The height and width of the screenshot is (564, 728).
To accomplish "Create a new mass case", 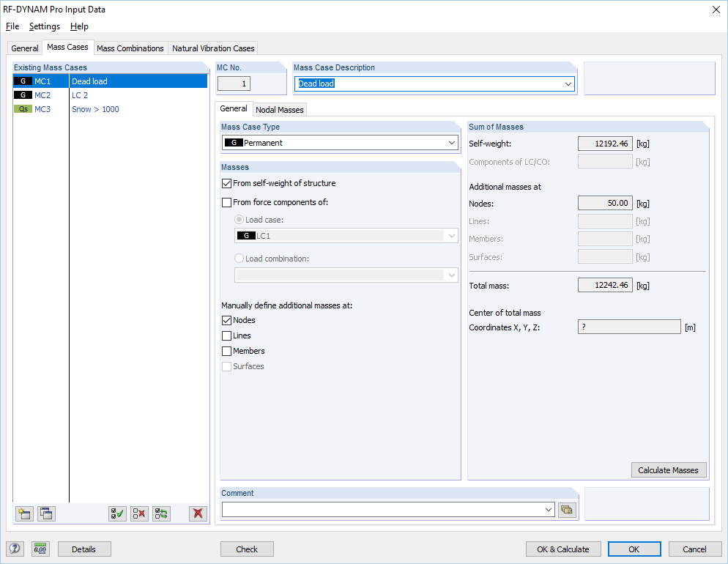I will 24,513.
